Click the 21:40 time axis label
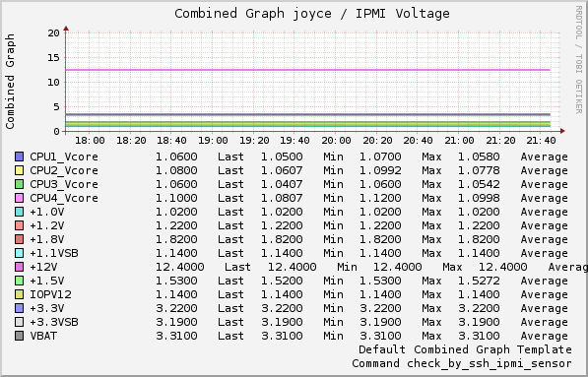 (541, 141)
